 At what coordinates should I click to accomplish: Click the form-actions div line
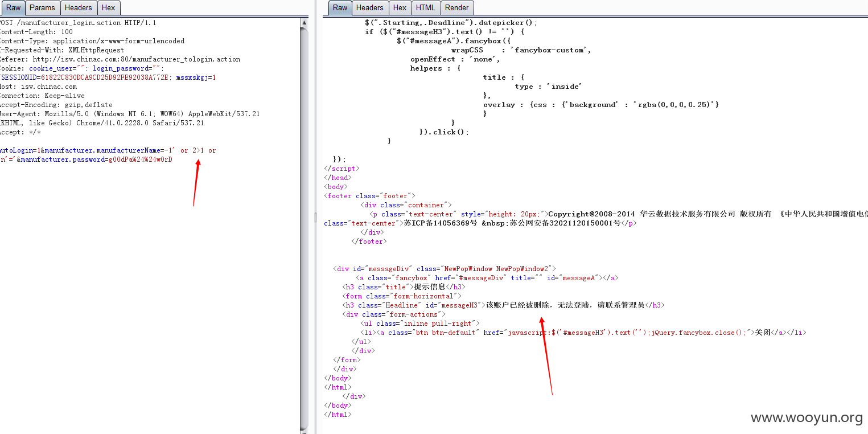pyautogui.click(x=394, y=314)
